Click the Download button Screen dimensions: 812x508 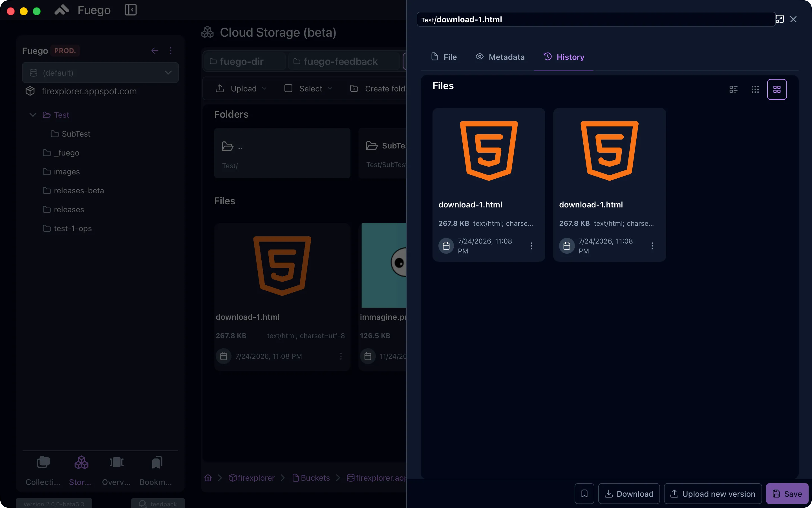coord(629,494)
